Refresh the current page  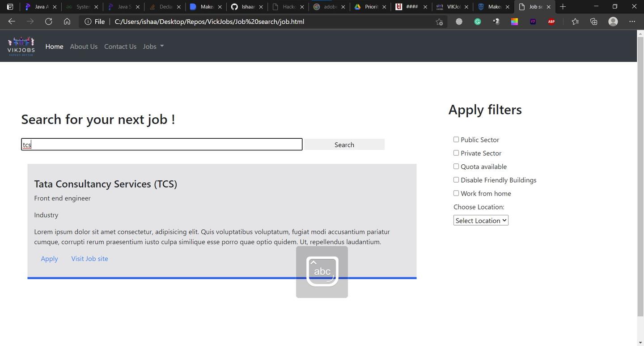48,21
